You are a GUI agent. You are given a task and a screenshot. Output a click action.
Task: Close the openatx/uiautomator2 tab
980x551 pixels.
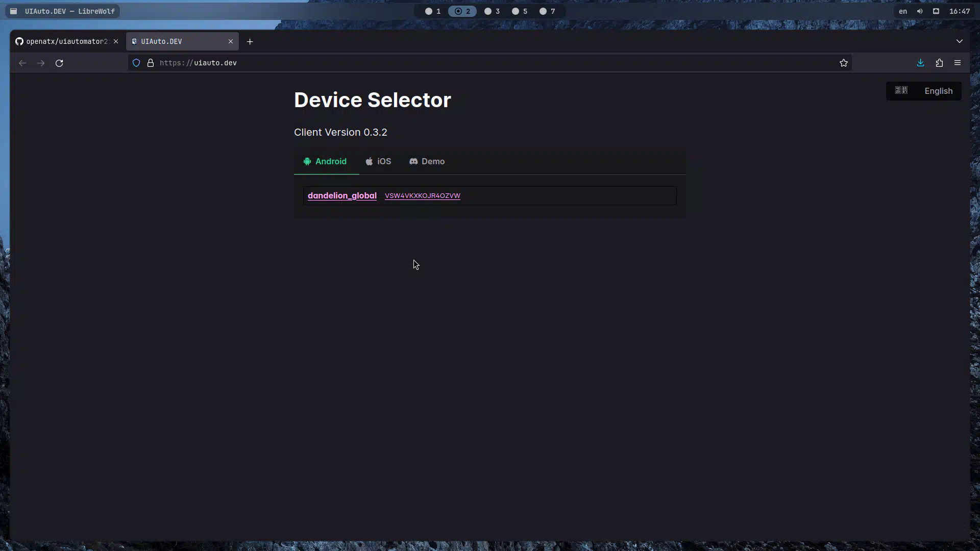[x=116, y=41]
